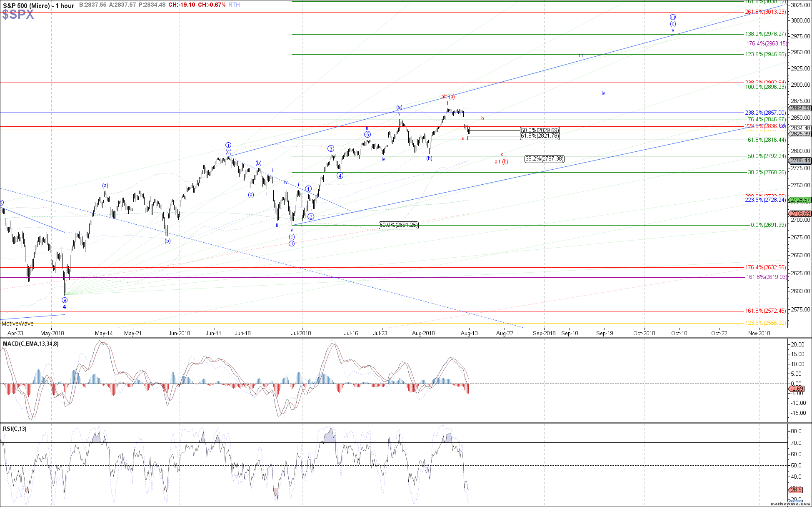Click the Nov-2018 date on the time axis

click(759, 333)
